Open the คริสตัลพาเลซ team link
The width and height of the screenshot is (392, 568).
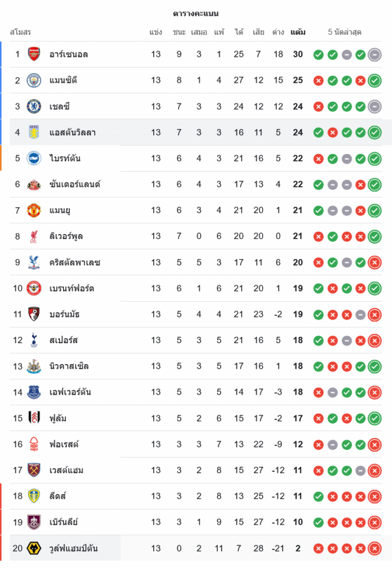point(75,262)
